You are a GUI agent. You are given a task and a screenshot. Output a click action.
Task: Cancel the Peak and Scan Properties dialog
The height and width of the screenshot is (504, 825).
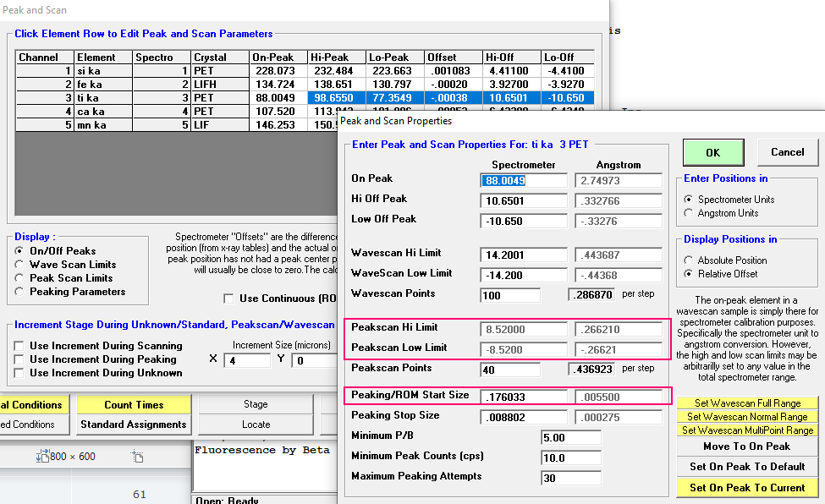pos(787,152)
